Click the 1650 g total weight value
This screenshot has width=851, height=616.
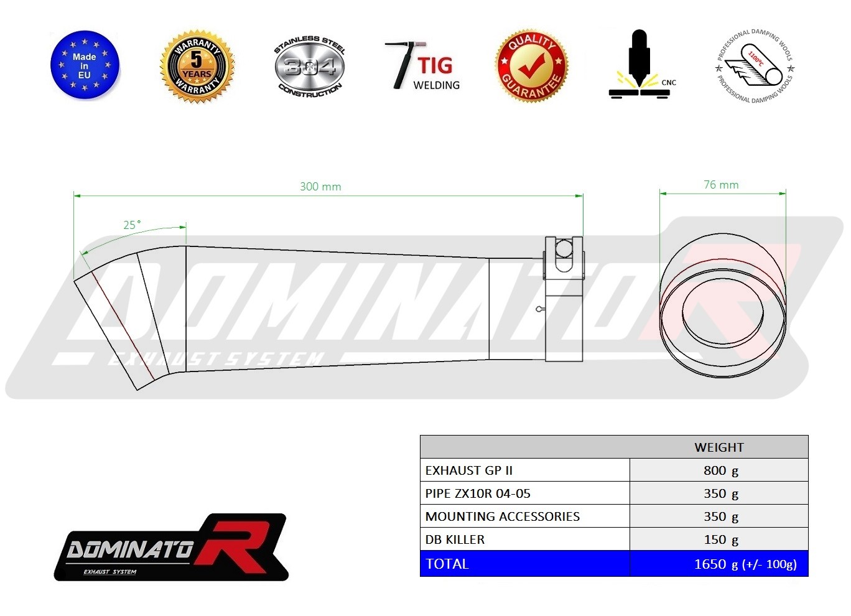point(745,564)
